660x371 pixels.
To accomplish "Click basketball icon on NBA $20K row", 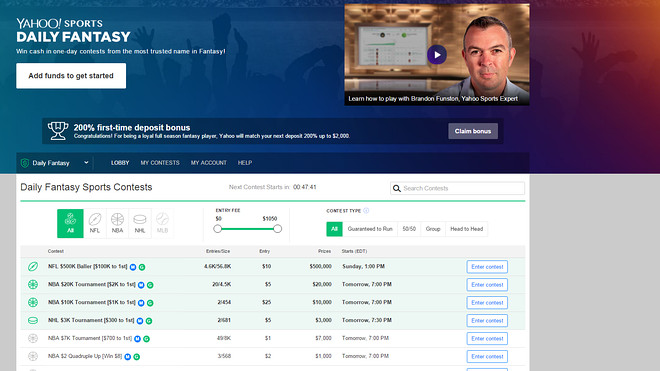I will (33, 285).
